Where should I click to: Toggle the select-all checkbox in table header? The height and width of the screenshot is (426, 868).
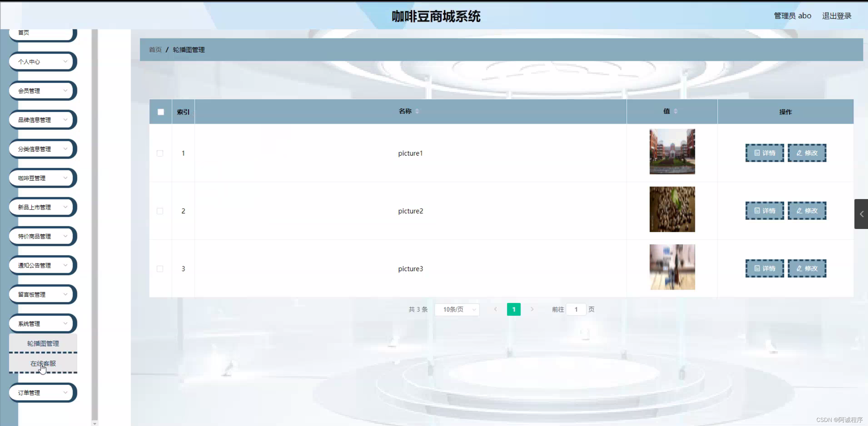tap(161, 112)
